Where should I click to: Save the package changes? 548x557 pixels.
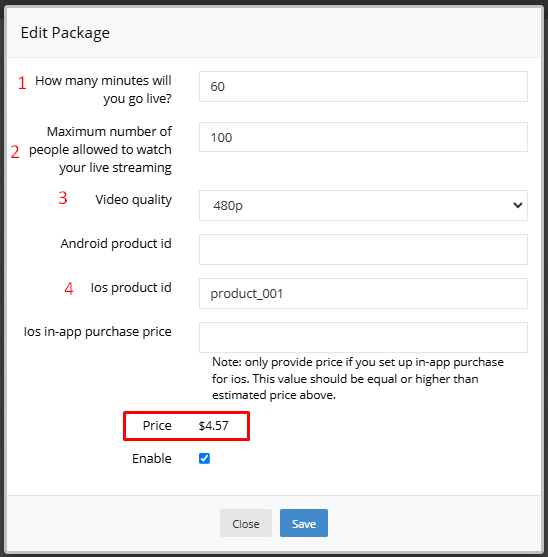pyautogui.click(x=304, y=523)
